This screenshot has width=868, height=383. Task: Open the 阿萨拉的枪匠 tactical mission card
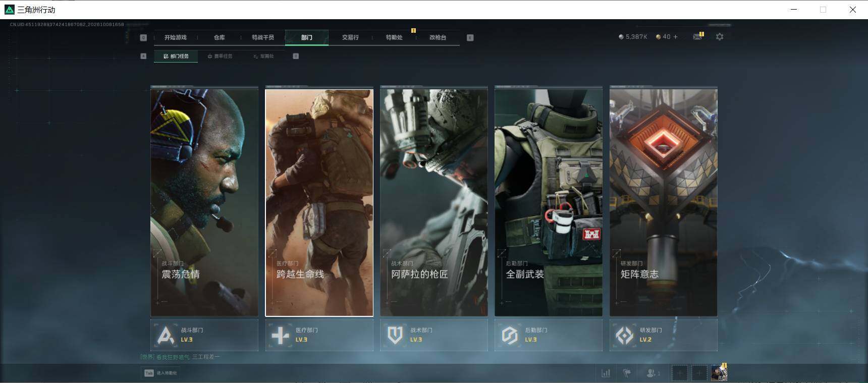(434, 202)
